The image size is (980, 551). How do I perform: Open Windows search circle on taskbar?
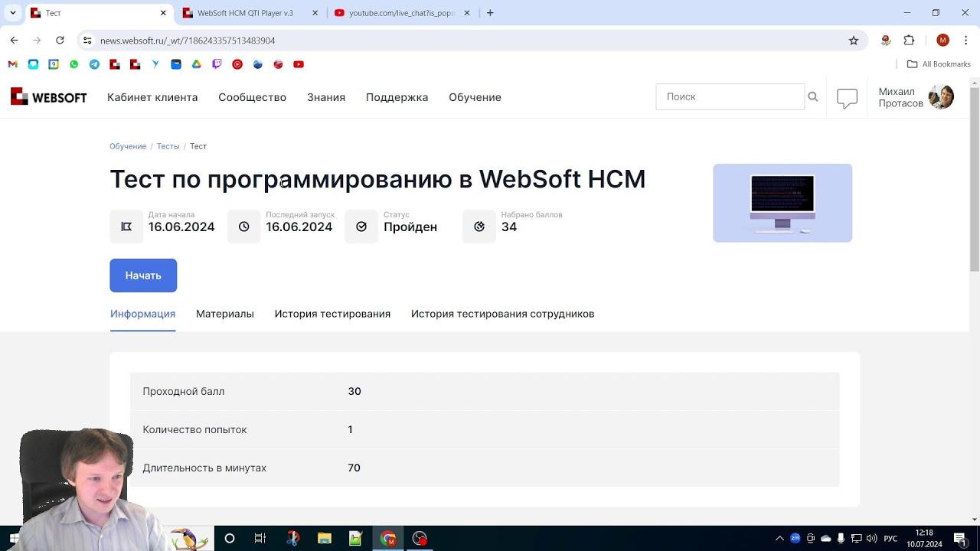tap(229, 538)
